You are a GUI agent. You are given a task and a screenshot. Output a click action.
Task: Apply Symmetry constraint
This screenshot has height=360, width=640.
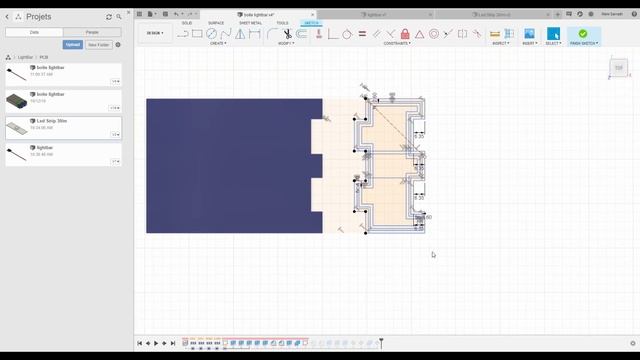(x=462, y=34)
